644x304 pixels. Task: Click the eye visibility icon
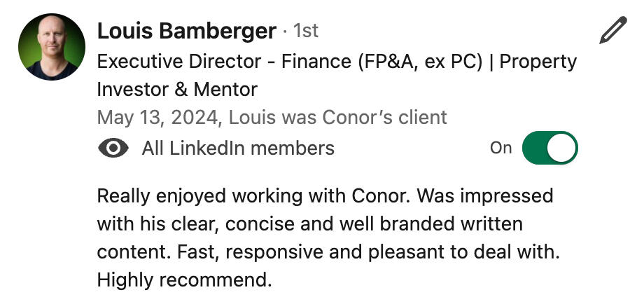[113, 148]
